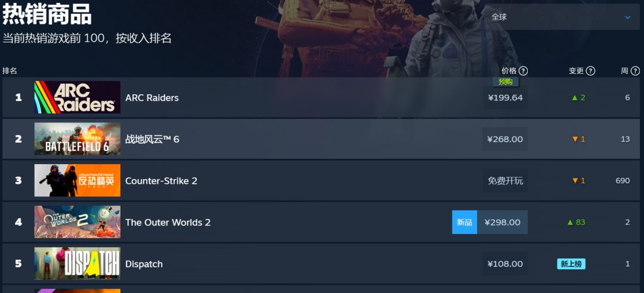Click the ¥199.64 price button

[505, 97]
